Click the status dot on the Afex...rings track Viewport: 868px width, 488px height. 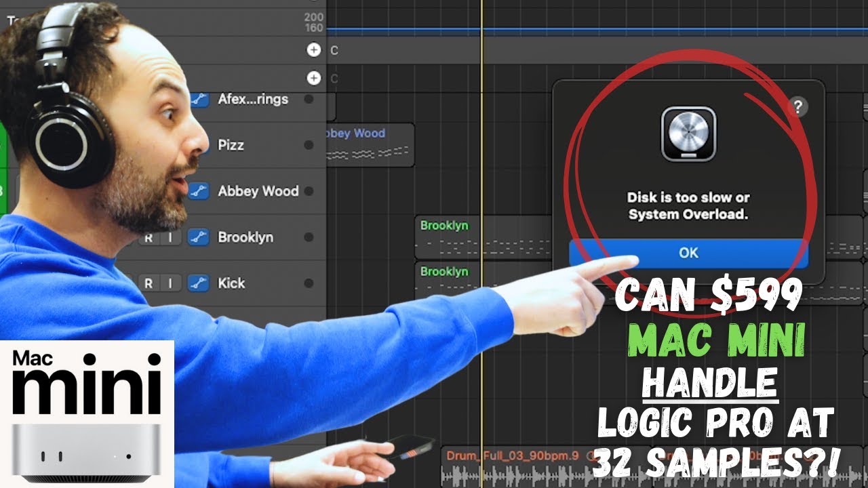point(309,99)
